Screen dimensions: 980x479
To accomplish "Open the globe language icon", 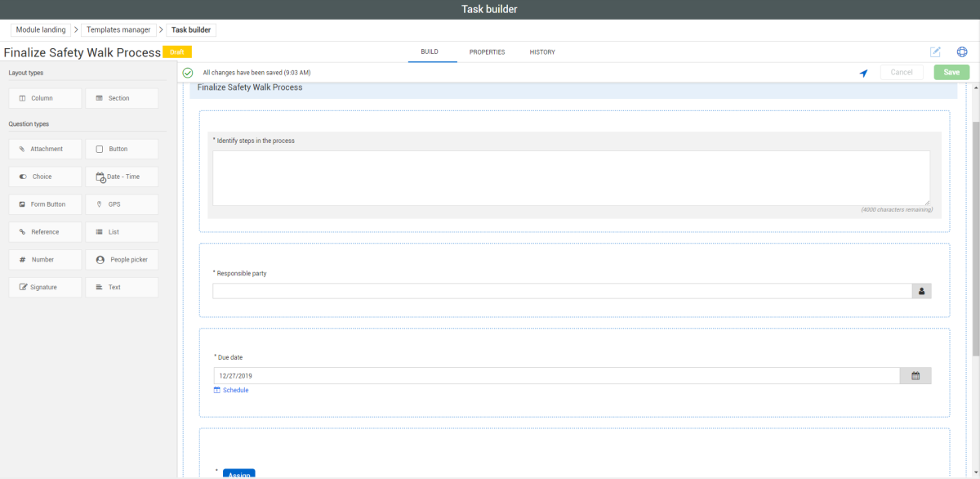I will coord(962,51).
